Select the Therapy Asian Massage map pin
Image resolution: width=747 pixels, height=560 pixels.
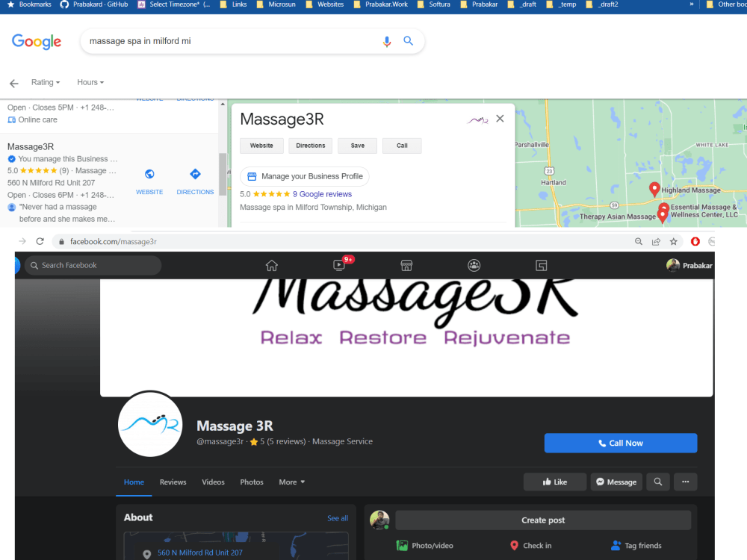(662, 217)
